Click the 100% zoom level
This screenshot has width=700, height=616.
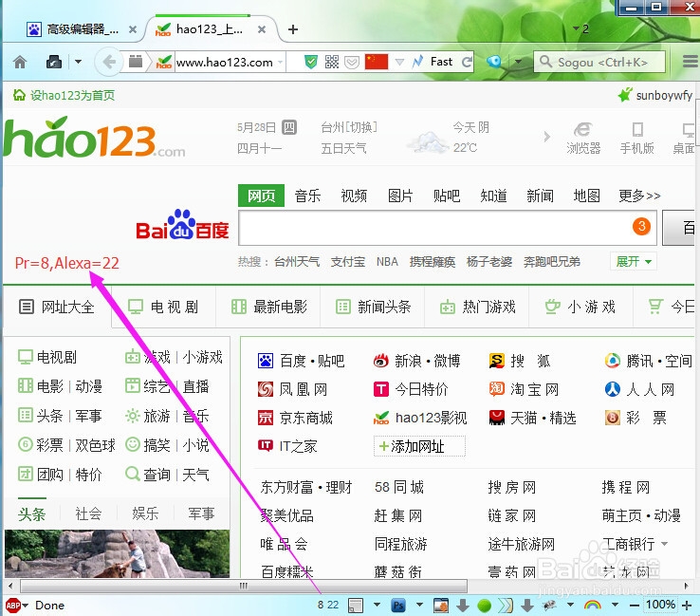pos(661,605)
